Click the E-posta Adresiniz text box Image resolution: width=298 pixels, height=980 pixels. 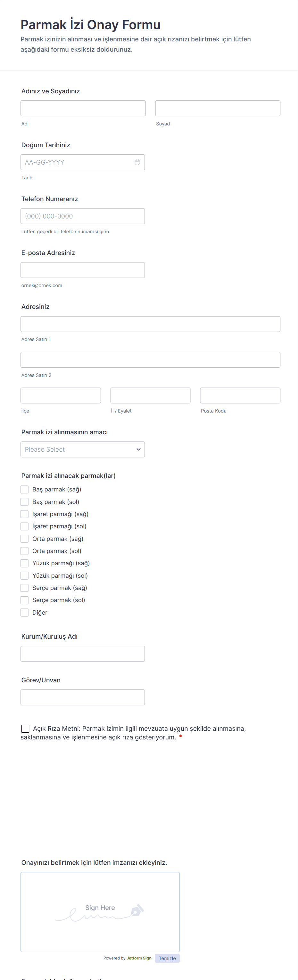[x=82, y=270]
